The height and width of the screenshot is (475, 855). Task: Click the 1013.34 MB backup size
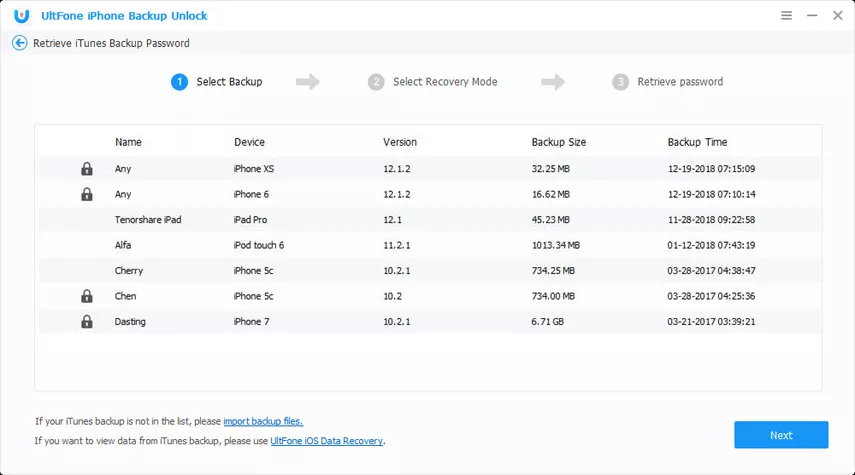click(556, 245)
